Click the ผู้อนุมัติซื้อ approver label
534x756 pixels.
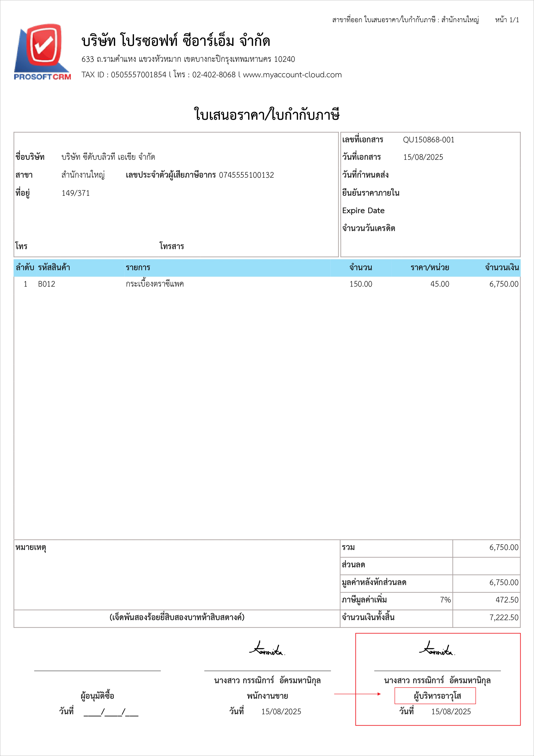[98, 696]
